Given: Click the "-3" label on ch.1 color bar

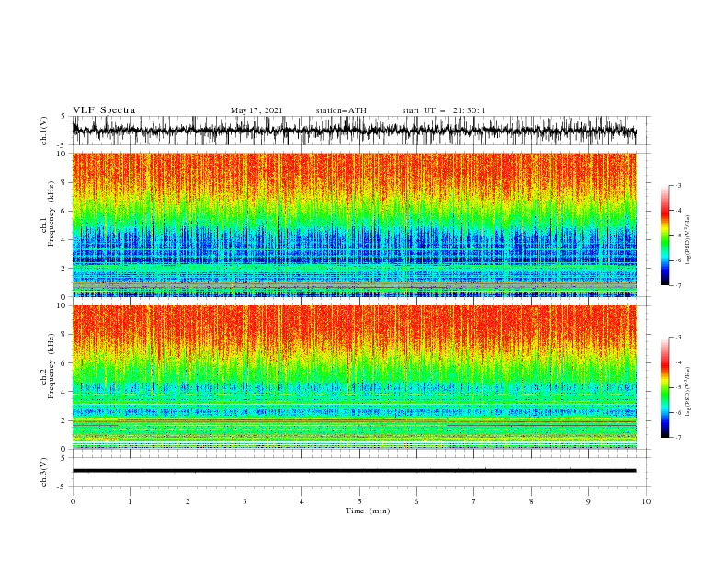Looking at the screenshot, I should click(678, 185).
